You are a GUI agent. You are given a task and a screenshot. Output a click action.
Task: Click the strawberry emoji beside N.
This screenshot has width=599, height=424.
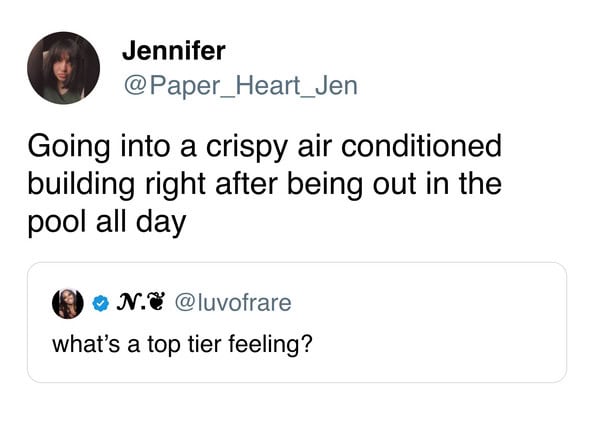156,302
